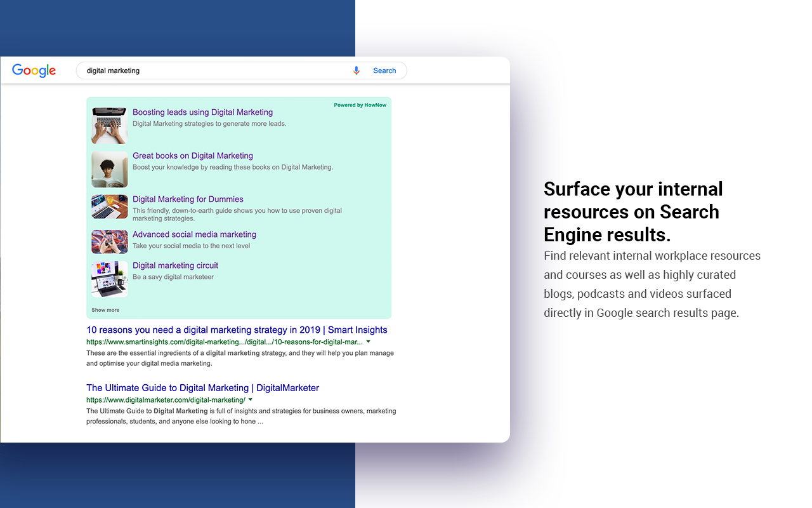Click the Google logo
This screenshot has height=508, width=812.
[34, 70]
